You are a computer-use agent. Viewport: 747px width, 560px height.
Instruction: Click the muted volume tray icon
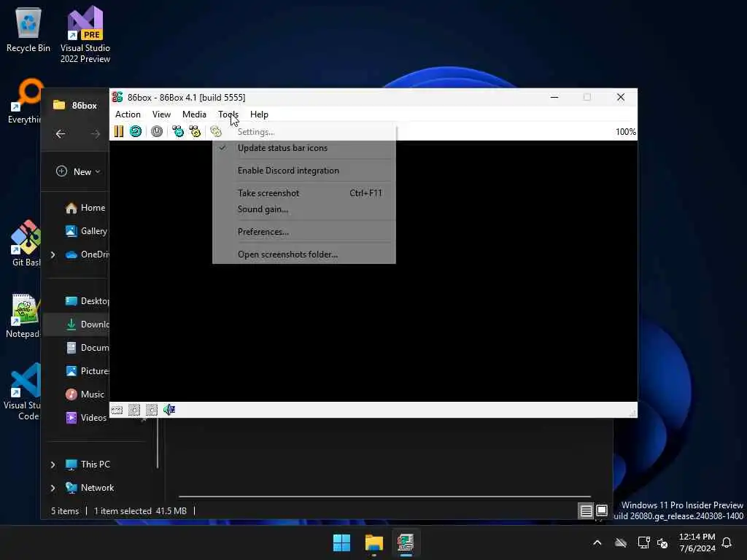pyautogui.click(x=662, y=542)
